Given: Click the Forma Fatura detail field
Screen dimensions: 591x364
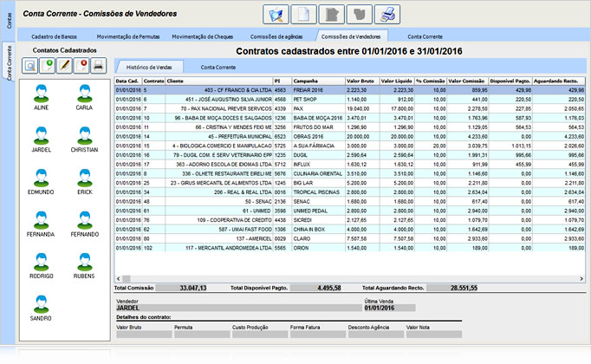Looking at the screenshot, I should (318, 335).
